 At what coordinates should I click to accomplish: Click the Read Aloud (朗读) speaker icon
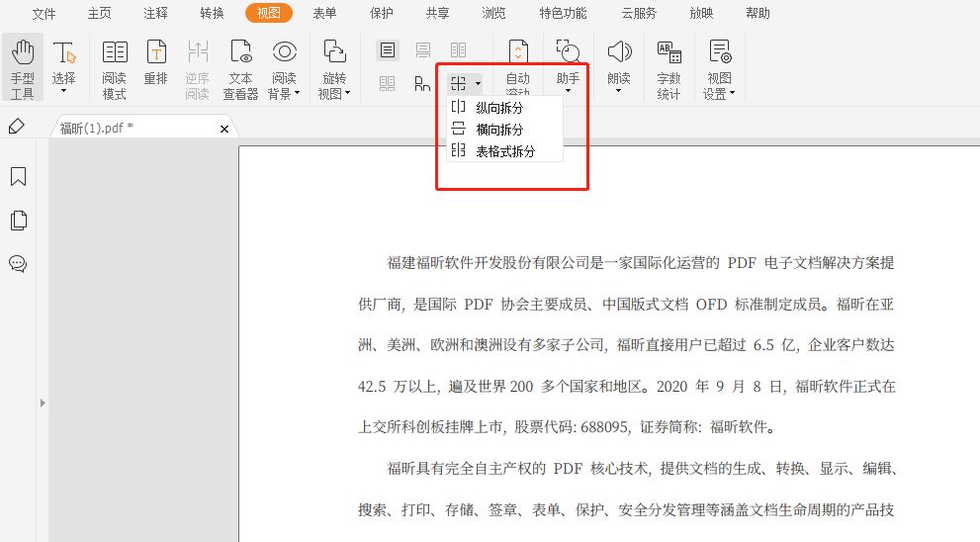619,51
